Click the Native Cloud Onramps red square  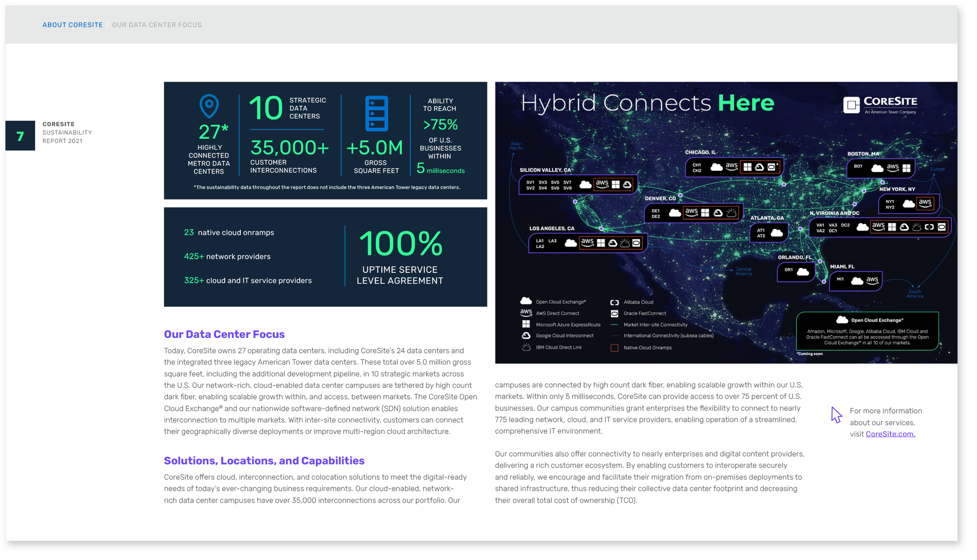coord(614,348)
